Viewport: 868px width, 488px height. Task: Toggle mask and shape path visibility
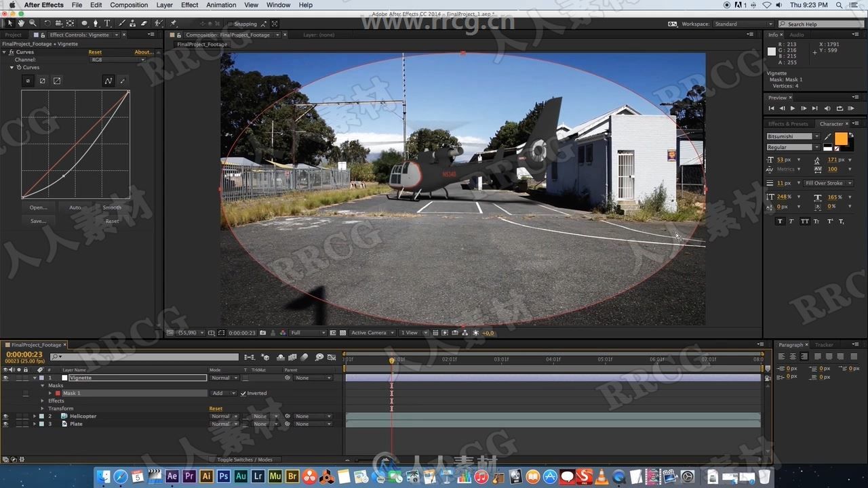[221, 333]
